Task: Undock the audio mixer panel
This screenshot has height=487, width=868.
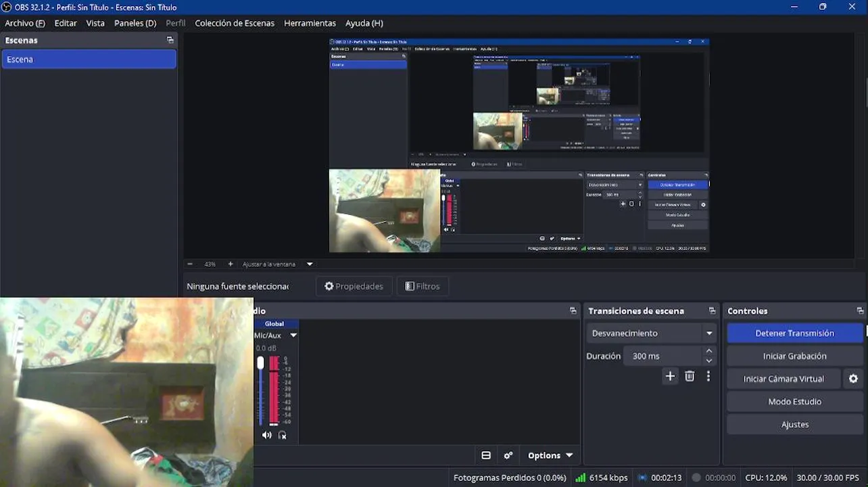Action: pyautogui.click(x=573, y=311)
